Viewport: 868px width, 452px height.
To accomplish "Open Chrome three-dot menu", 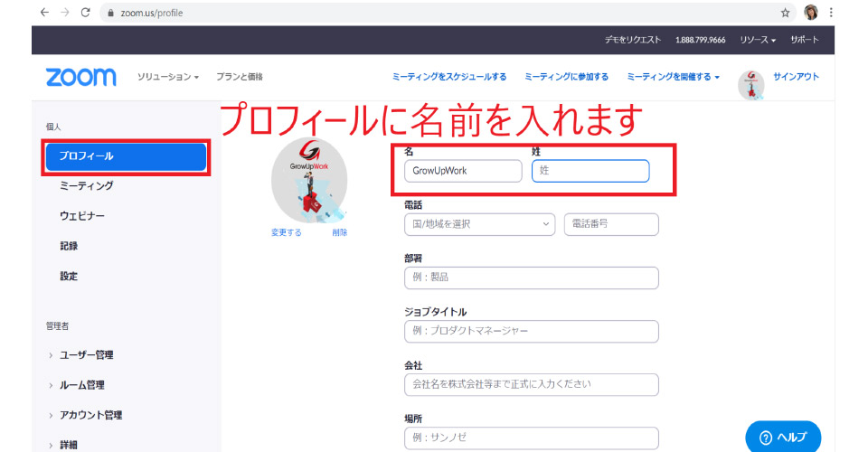I will 831,12.
